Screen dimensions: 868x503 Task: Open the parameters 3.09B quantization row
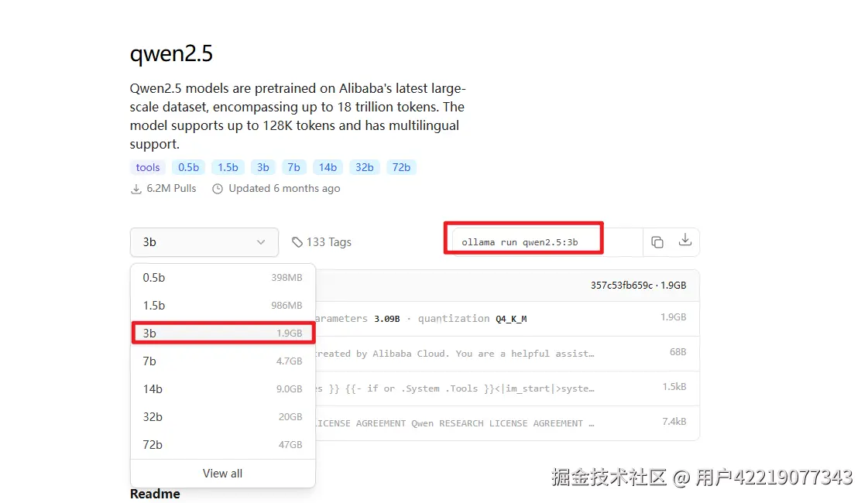pyautogui.click(x=507, y=319)
